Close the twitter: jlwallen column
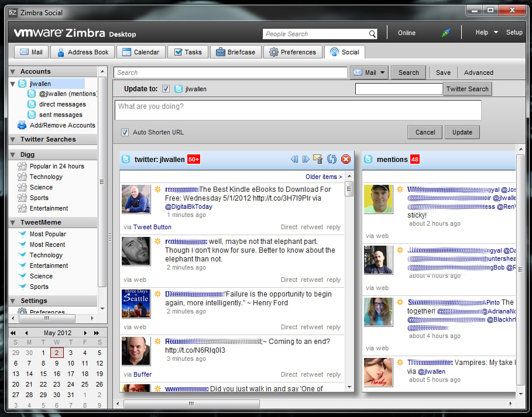532x417 pixels. click(x=346, y=159)
